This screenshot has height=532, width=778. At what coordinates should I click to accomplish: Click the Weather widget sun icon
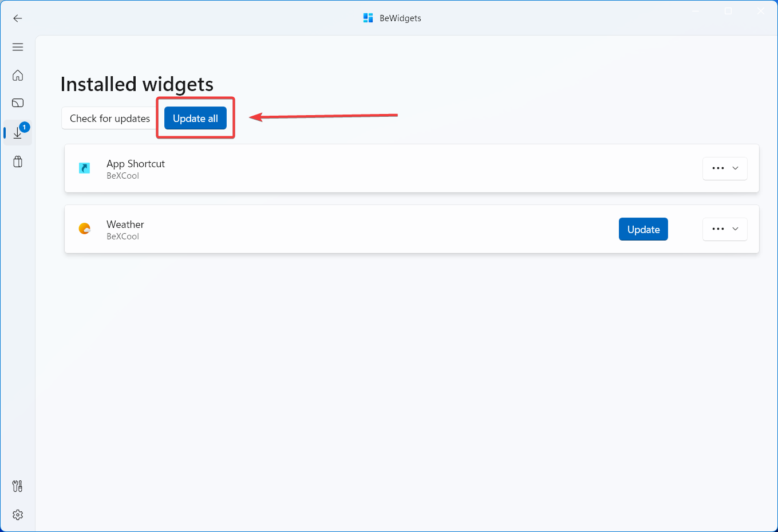point(85,229)
